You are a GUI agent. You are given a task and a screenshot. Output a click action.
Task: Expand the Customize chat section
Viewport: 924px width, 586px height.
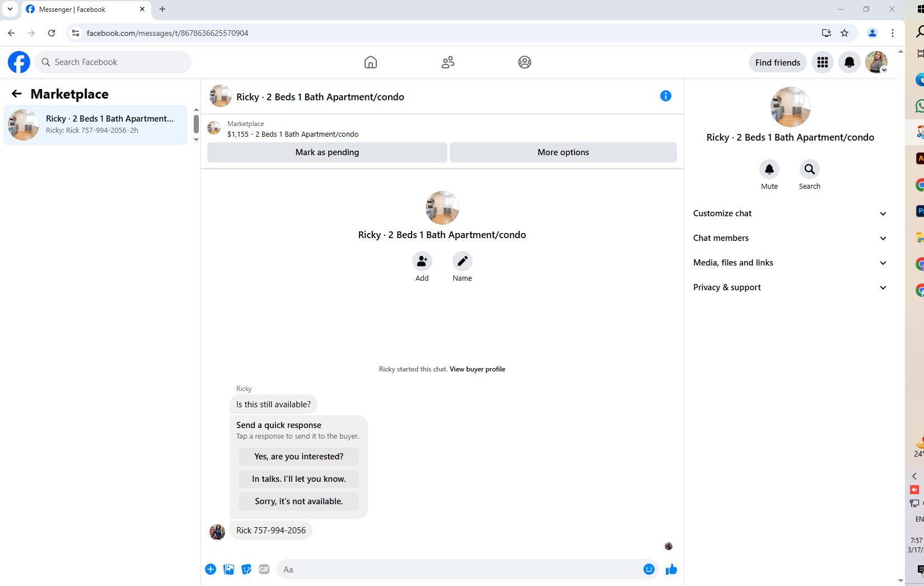790,213
